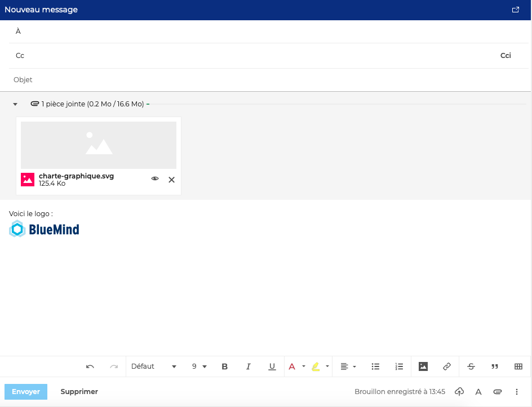Click the cloud upload icon
532x407 pixels.
459,392
